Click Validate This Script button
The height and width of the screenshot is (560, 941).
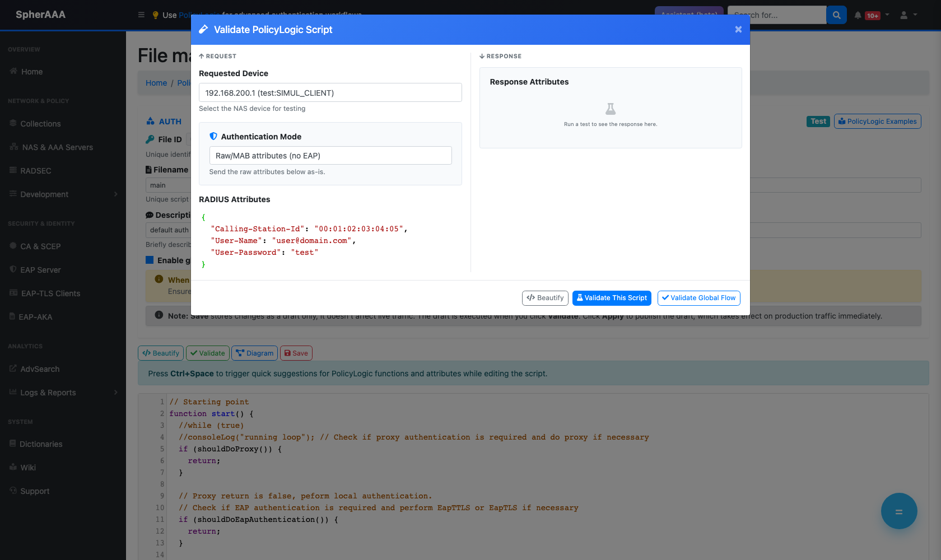(x=612, y=298)
